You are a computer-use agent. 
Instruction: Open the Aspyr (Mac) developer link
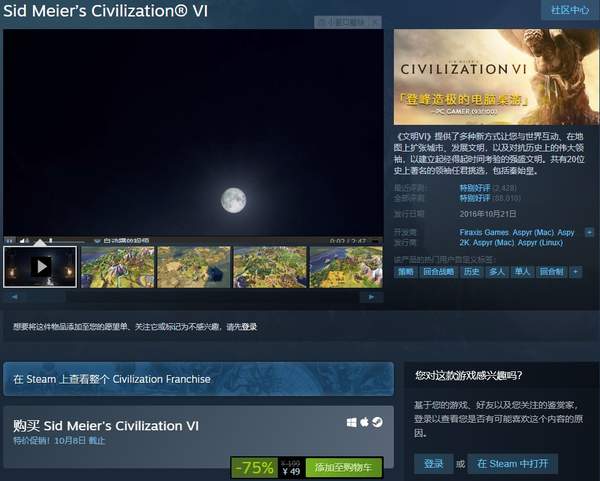533,232
